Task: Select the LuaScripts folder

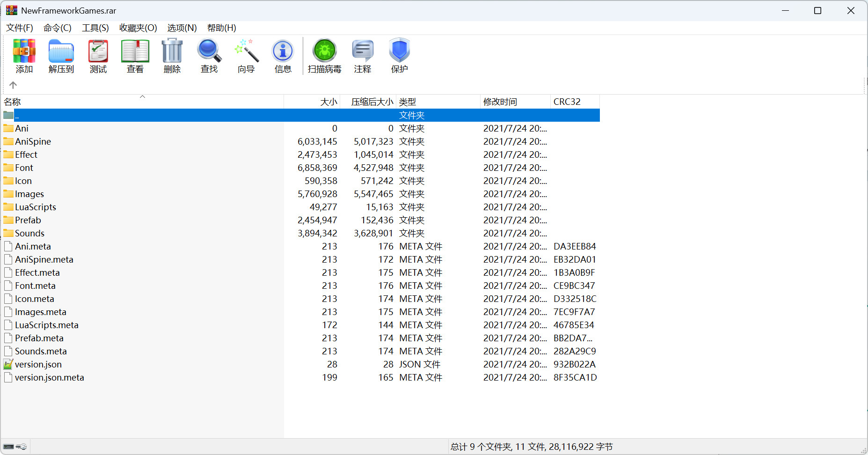Action: (x=36, y=207)
